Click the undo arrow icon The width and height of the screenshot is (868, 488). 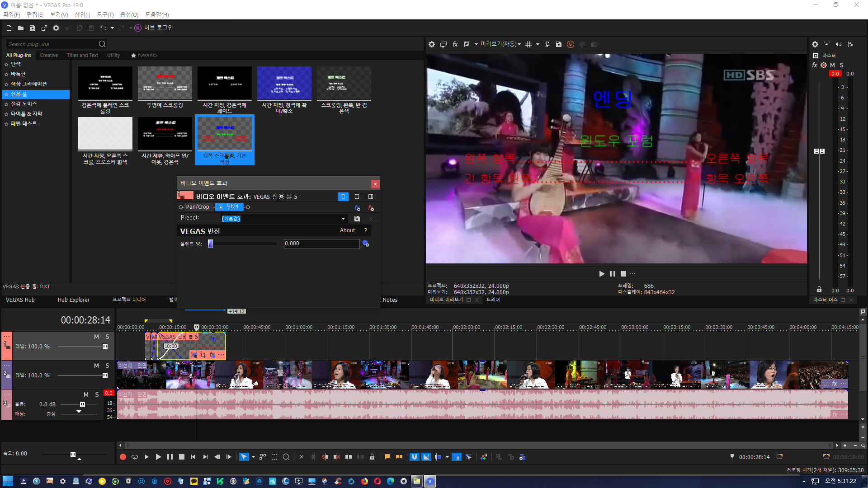point(103,28)
